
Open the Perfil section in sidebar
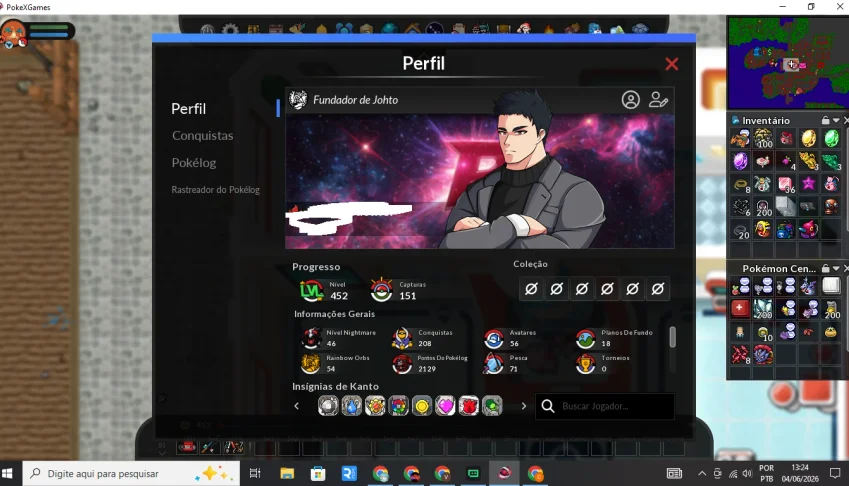(188, 109)
